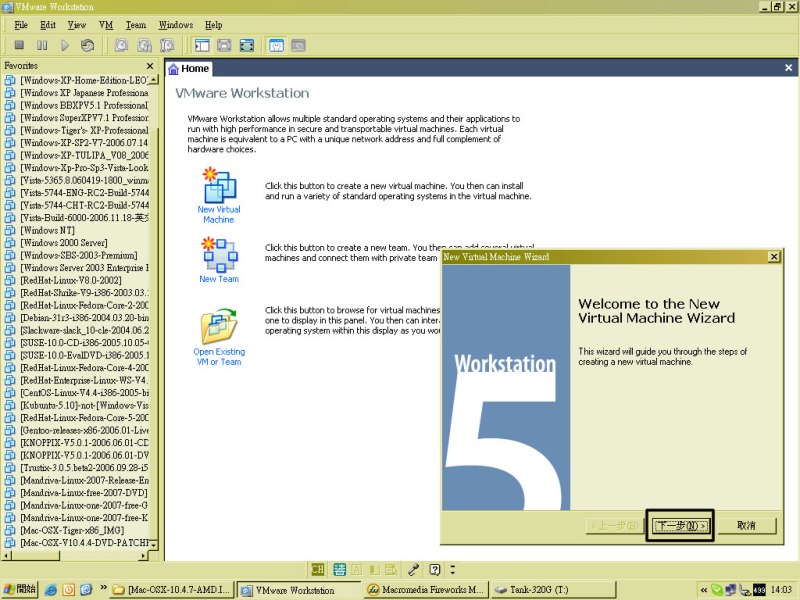Viewport: 800px width, 600px height.
Task: Click the CH language indicator on the language bar
Action: 317,569
